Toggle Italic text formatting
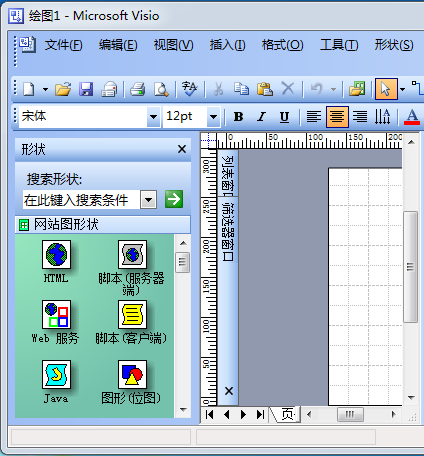The height and width of the screenshot is (456, 424). tap(261, 117)
